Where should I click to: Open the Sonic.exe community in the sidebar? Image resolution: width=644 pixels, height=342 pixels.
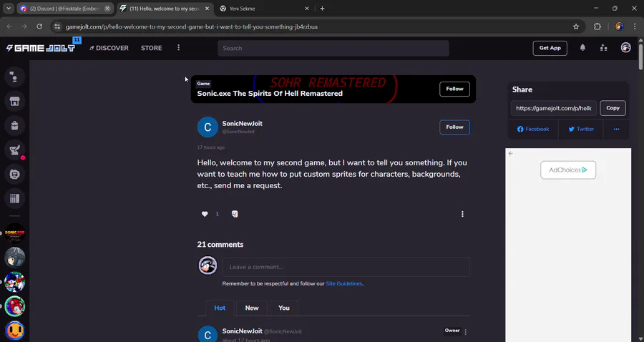click(x=14, y=234)
